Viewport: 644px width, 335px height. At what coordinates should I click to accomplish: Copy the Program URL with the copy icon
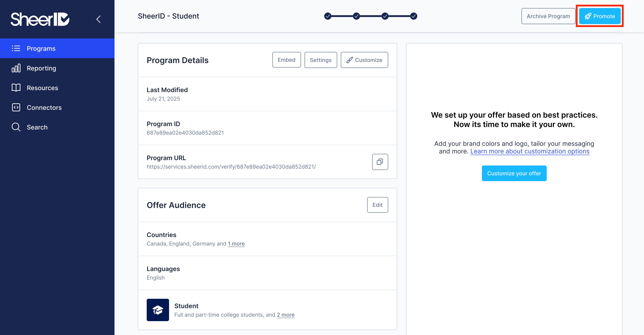[380, 162]
